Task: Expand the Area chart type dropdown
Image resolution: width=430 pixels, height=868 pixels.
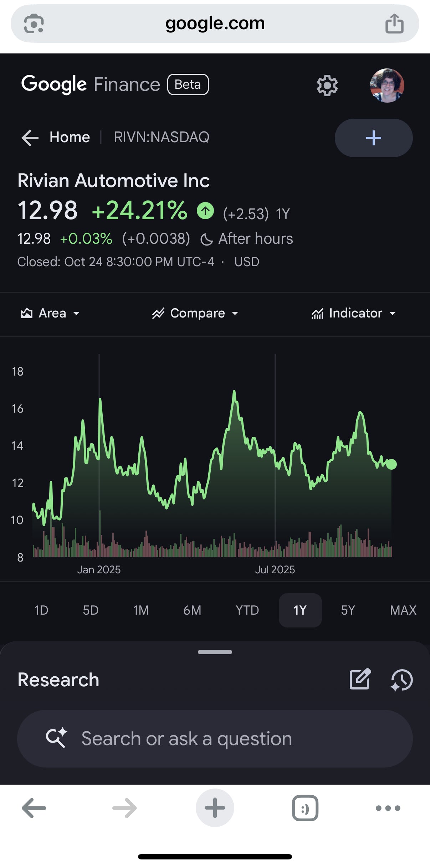Action: pyautogui.click(x=50, y=313)
